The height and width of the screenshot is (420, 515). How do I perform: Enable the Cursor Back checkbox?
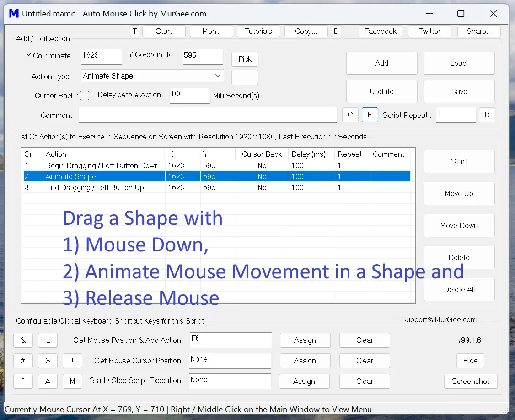85,96
